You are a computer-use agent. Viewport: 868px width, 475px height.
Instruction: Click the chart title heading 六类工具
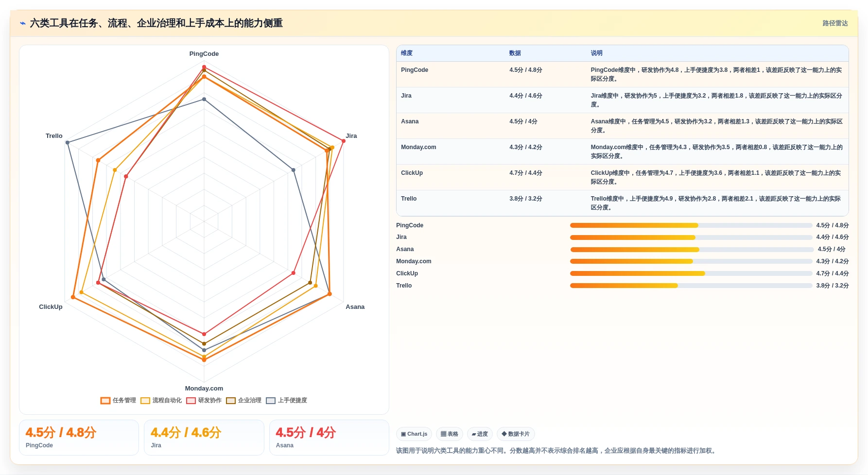click(156, 23)
